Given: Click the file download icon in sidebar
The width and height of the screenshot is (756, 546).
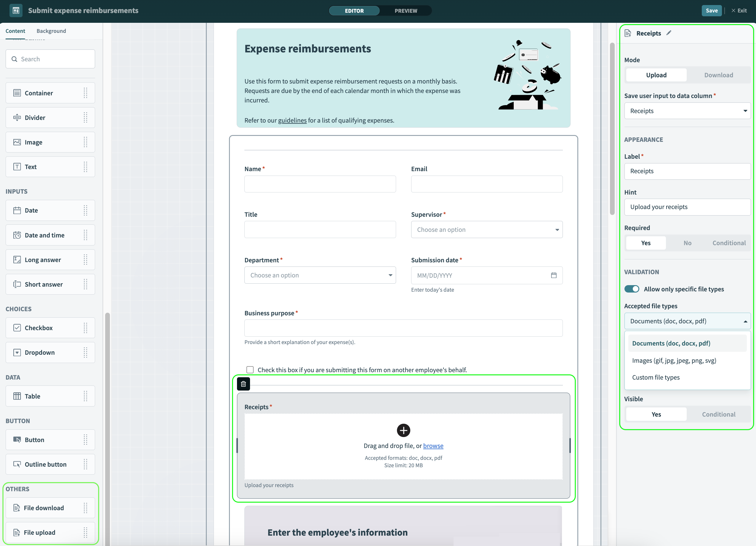Looking at the screenshot, I should pos(16,508).
